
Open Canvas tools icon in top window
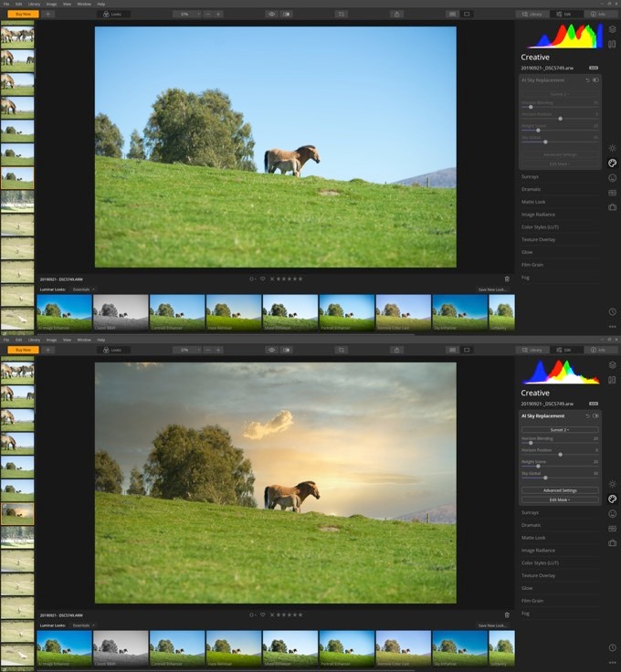pyautogui.click(x=612, y=44)
